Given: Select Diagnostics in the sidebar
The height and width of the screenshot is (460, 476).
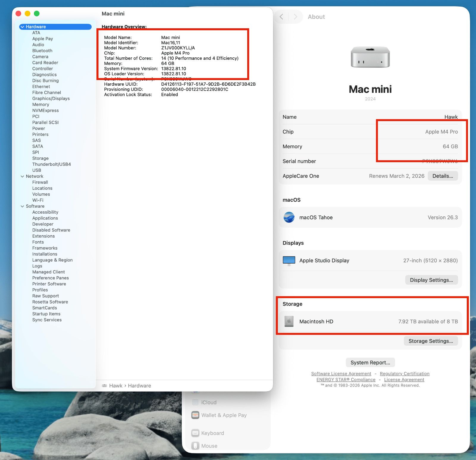Looking at the screenshot, I should click(44, 75).
